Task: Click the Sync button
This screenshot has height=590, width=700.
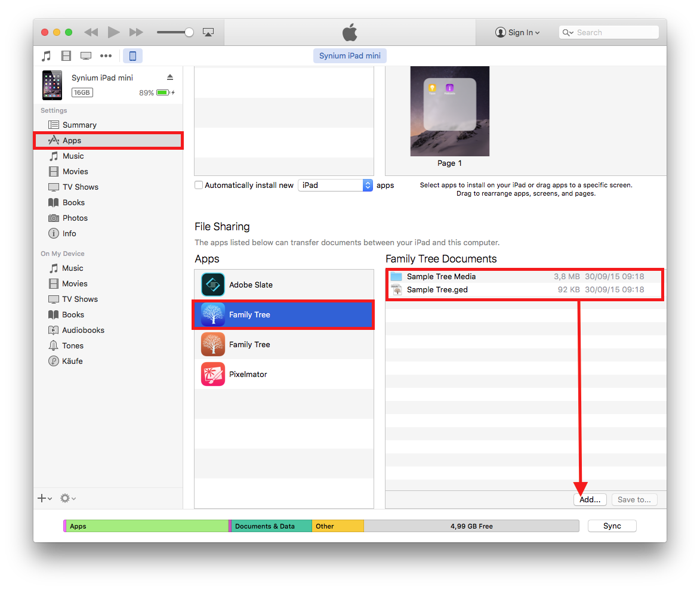Action: coord(612,526)
